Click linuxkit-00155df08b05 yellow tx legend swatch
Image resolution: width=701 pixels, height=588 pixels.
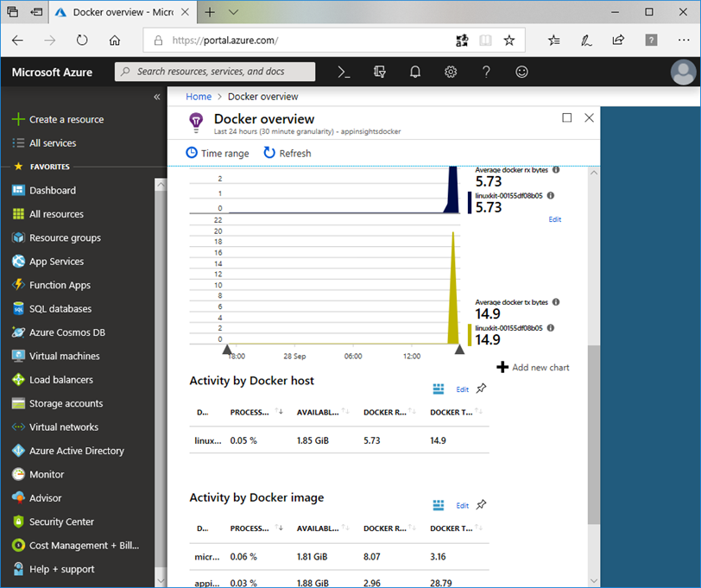[470, 335]
